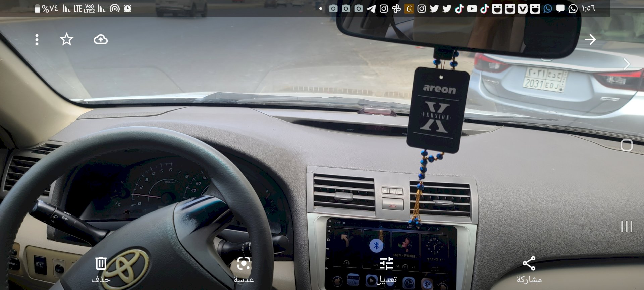Image resolution: width=644 pixels, height=290 pixels.
Task: Open recent apps with three-bars button
Action: pyautogui.click(x=626, y=227)
